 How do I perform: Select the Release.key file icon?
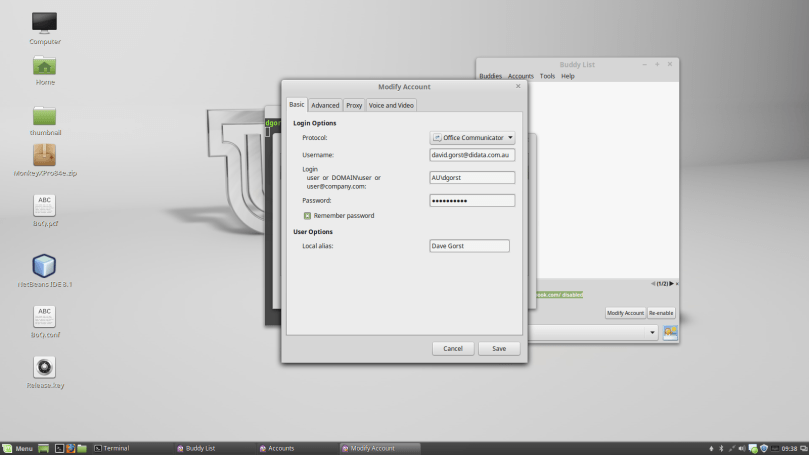coord(44,372)
